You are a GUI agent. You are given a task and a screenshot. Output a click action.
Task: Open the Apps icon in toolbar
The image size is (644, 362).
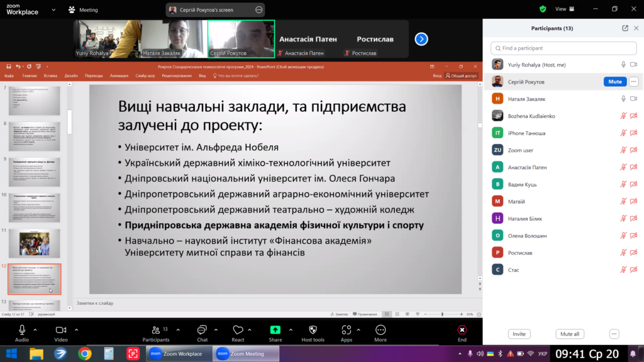tap(346, 330)
